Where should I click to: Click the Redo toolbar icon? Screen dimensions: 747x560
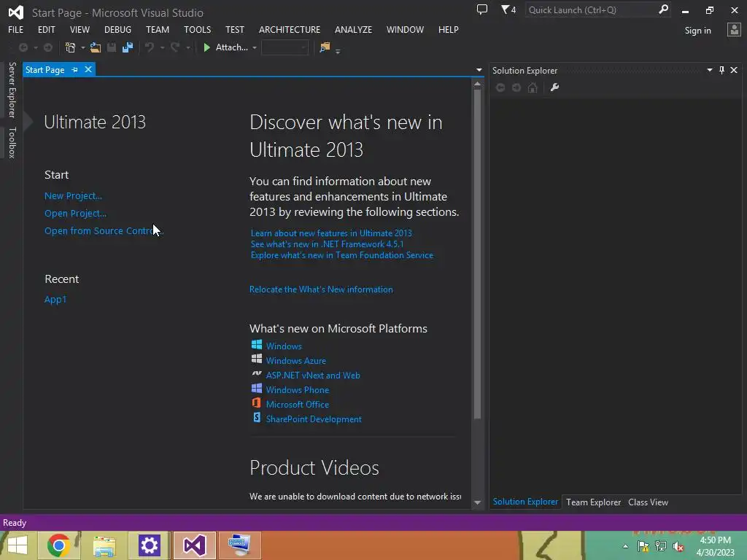click(x=175, y=47)
